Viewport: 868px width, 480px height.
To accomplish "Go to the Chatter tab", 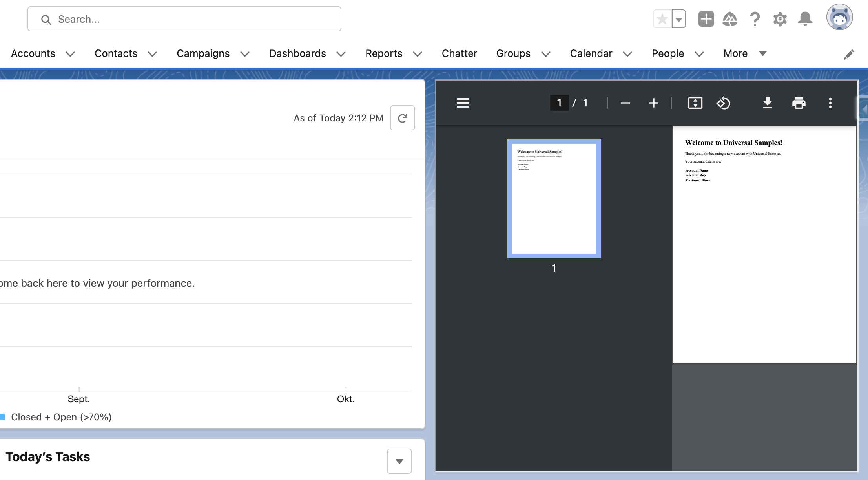I will (x=459, y=53).
